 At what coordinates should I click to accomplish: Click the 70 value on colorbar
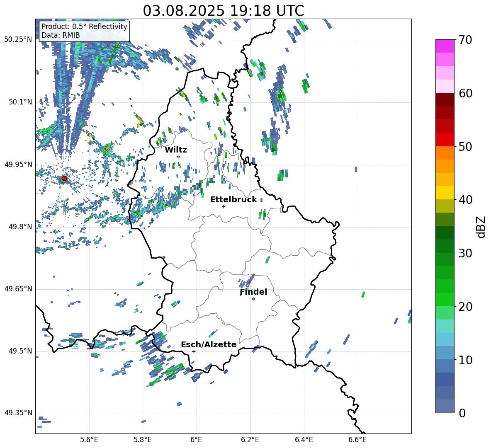click(465, 40)
